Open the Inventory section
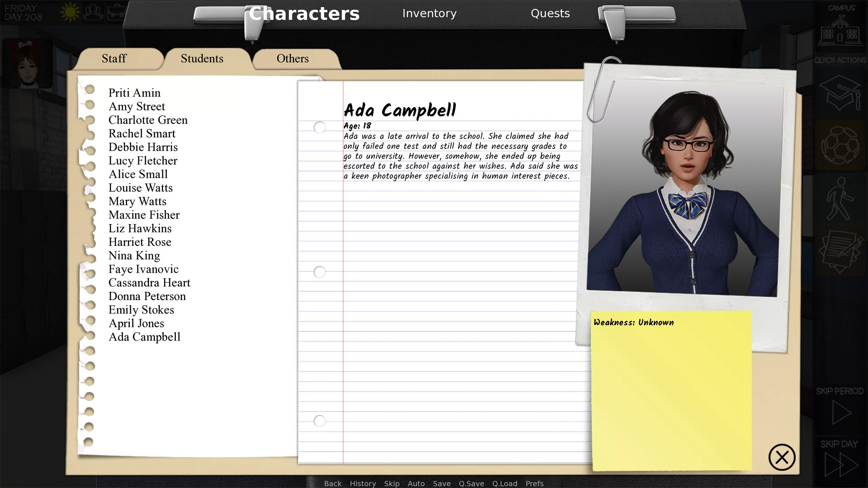Image resolution: width=868 pixels, height=488 pixels. 429,14
